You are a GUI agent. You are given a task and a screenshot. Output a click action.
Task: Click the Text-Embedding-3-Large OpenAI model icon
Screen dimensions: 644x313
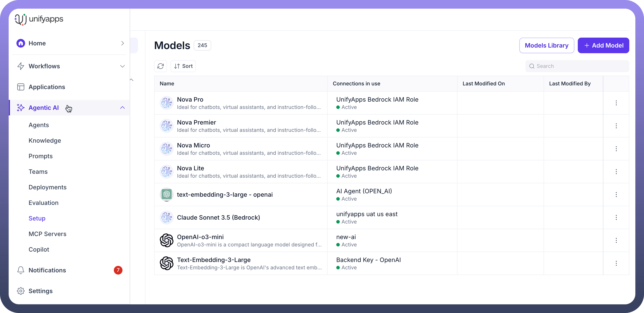coord(166,263)
